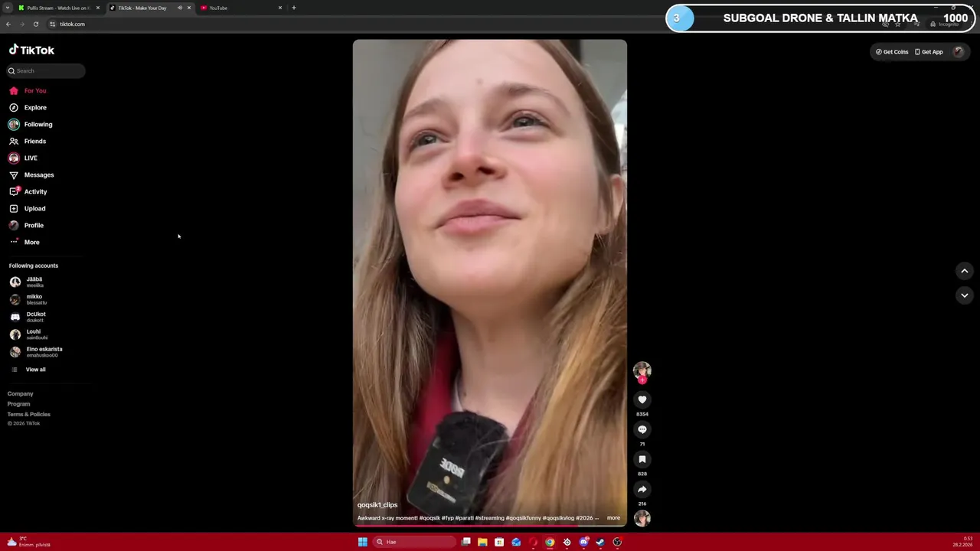Open qoqsik1_clips username on video
980x551 pixels.
coord(377,505)
